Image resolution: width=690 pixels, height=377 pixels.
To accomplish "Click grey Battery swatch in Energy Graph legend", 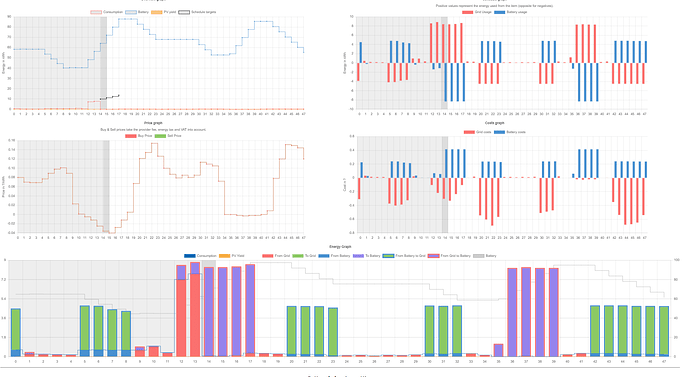I will tap(478, 256).
